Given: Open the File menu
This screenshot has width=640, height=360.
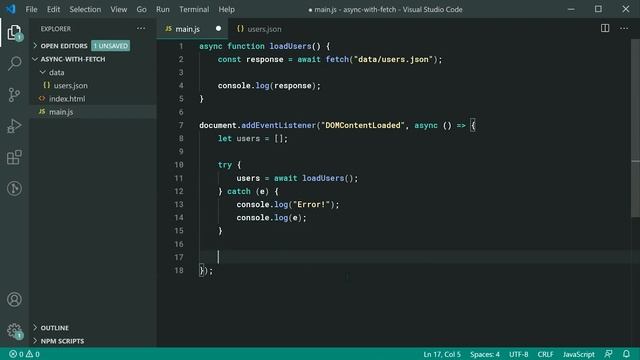Looking at the screenshot, I should 31,9.
